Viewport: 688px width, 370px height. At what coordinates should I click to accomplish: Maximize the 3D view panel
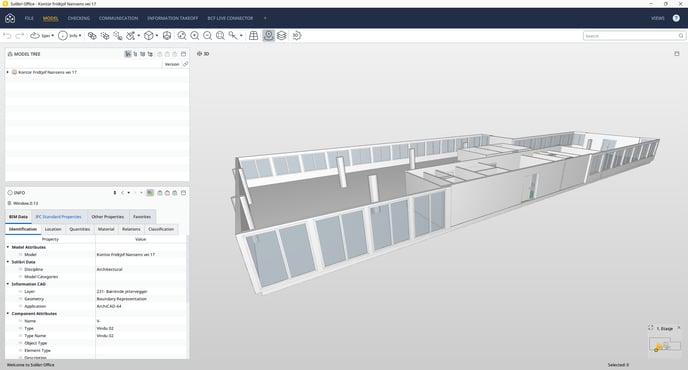(x=677, y=54)
